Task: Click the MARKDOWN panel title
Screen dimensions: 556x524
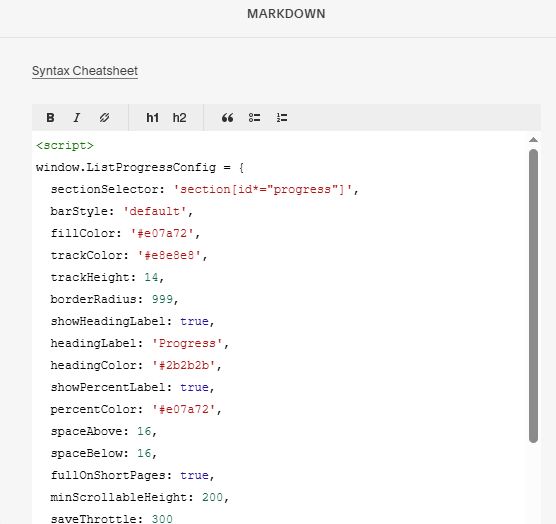Action: click(x=286, y=14)
